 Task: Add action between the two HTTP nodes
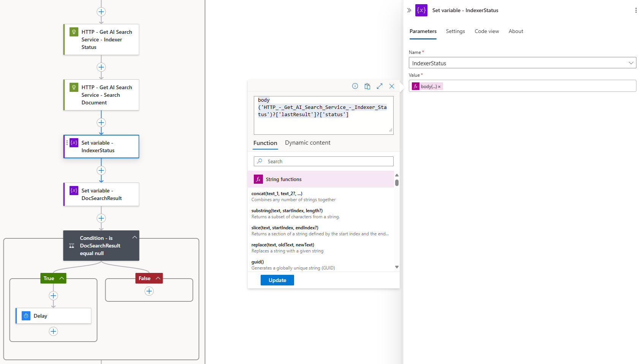point(101,67)
